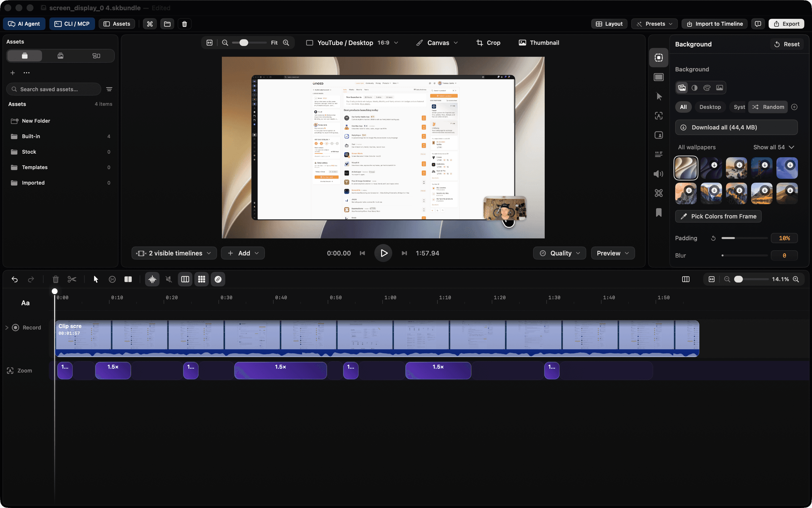Toggle the Record track enable circle
812x508 pixels.
16,327
